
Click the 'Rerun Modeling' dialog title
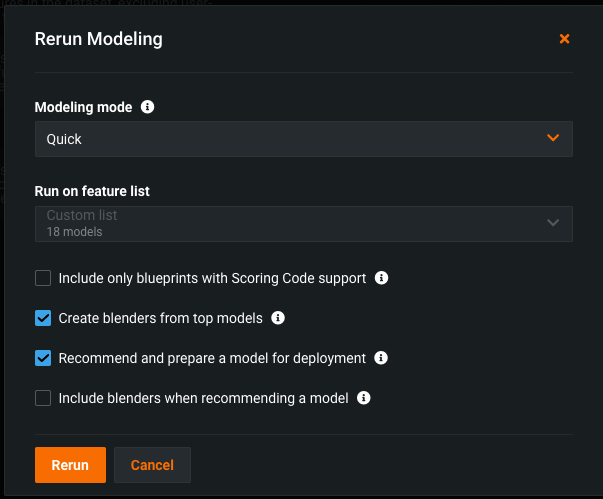pos(98,40)
